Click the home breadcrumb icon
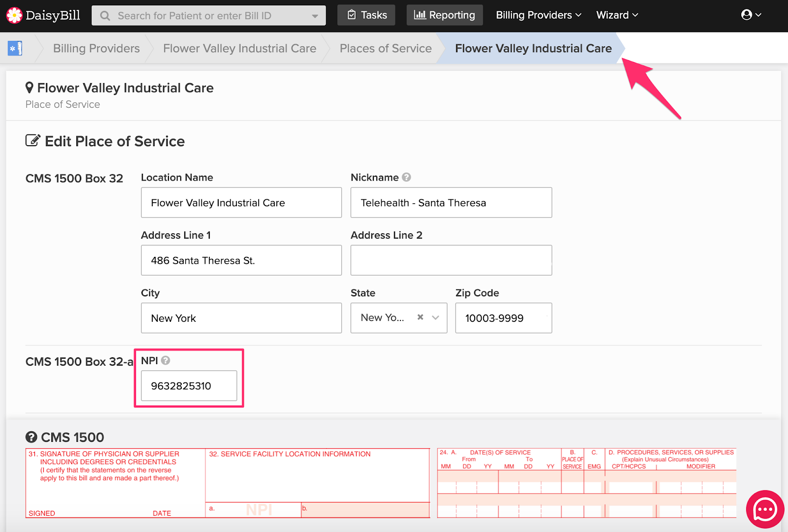Screen dimensions: 788x532 pyautogui.click(x=15, y=48)
